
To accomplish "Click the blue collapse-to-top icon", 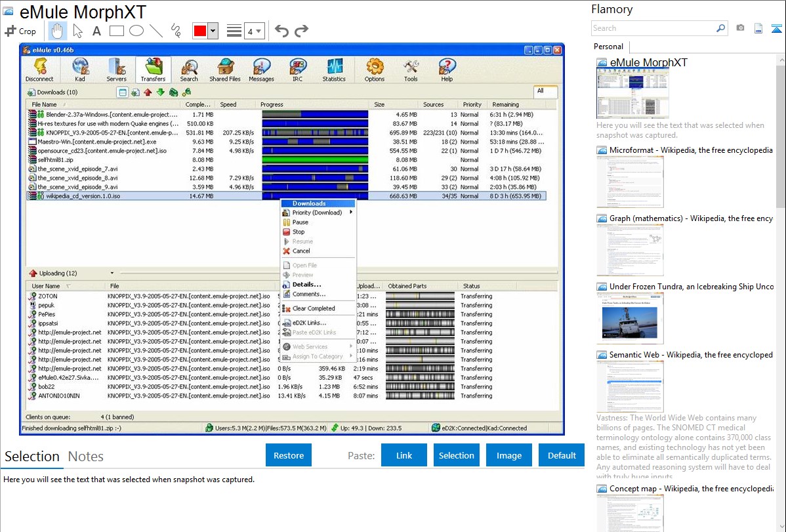I will click(x=776, y=28).
